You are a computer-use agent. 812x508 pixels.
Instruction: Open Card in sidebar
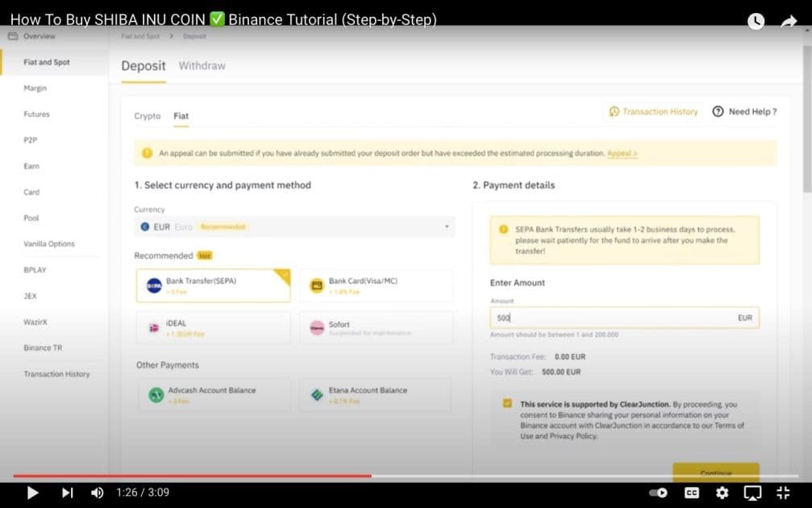(31, 192)
